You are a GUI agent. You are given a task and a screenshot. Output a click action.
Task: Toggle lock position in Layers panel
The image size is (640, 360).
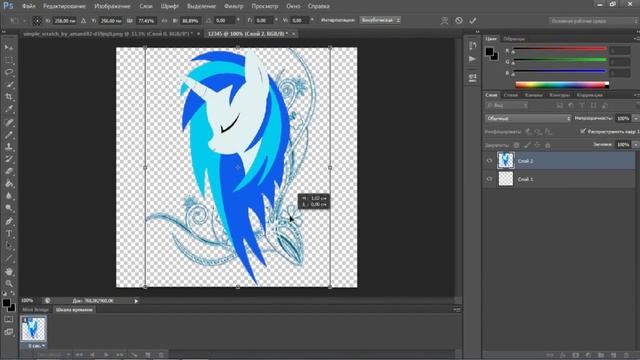[537, 145]
